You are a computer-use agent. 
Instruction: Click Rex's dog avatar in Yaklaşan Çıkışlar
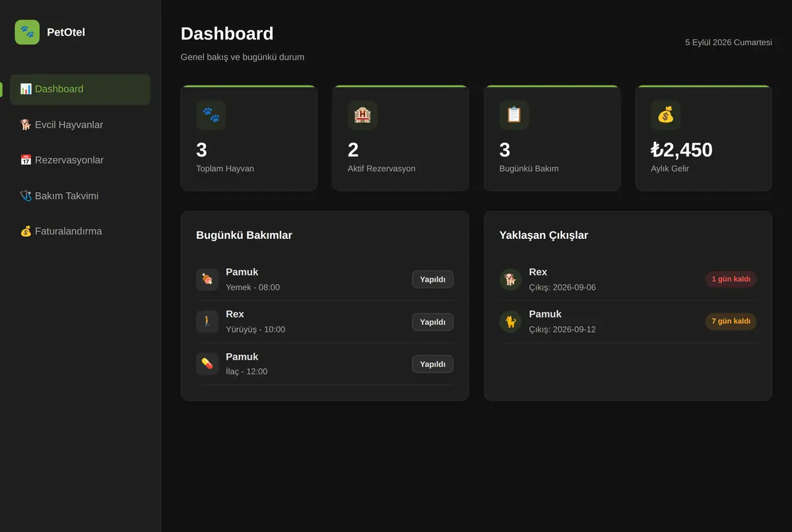pyautogui.click(x=510, y=279)
